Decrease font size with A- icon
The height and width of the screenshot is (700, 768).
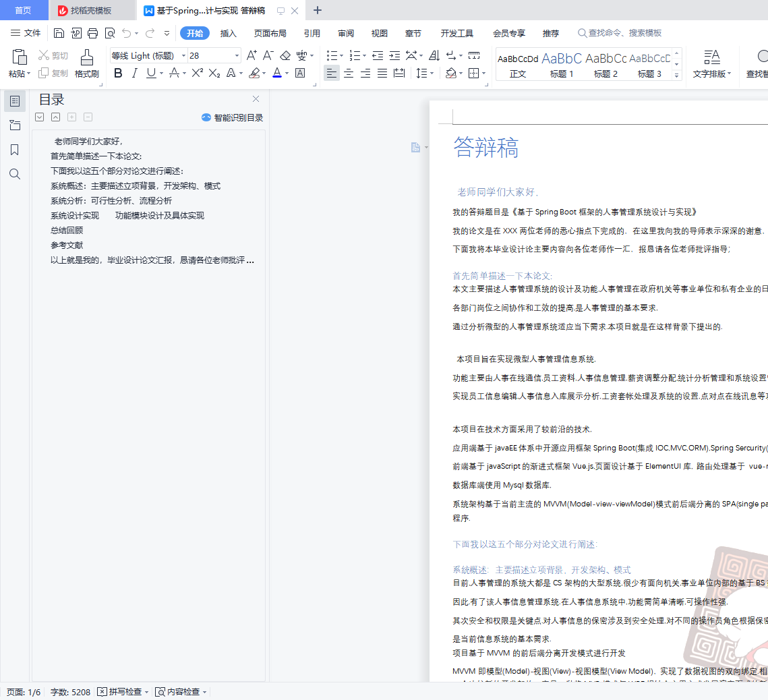click(268, 55)
